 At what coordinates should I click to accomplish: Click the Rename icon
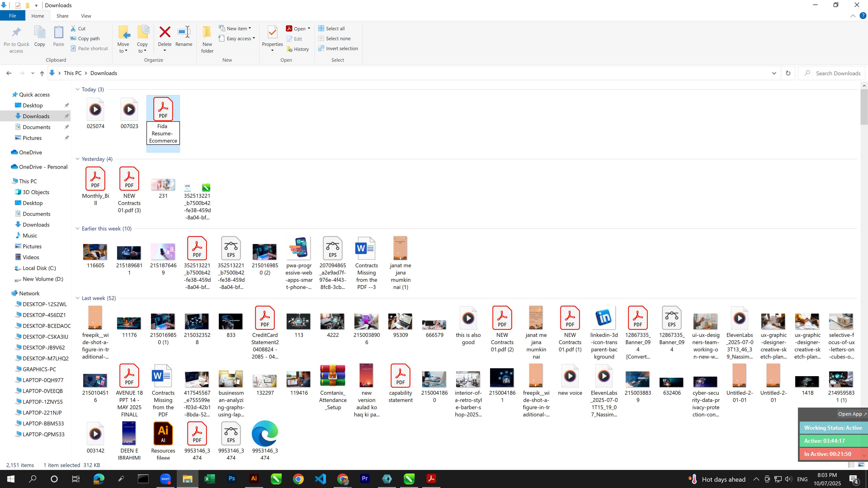(184, 32)
